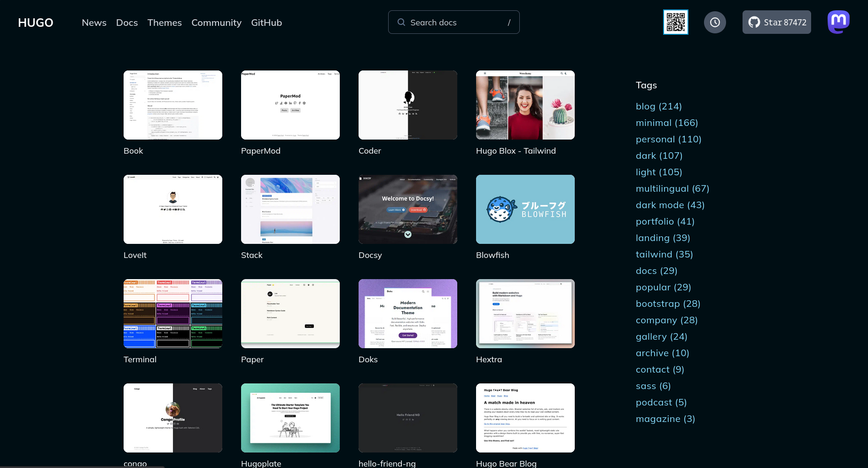Screen dimensions: 868x468
Task: Open the Docsy theme thumbnail
Action: pos(408,209)
